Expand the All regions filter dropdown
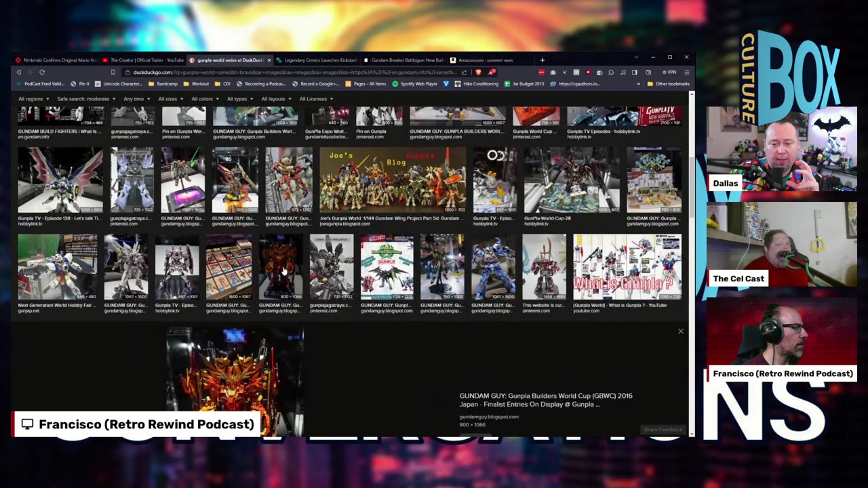868x488 pixels. 33,99
